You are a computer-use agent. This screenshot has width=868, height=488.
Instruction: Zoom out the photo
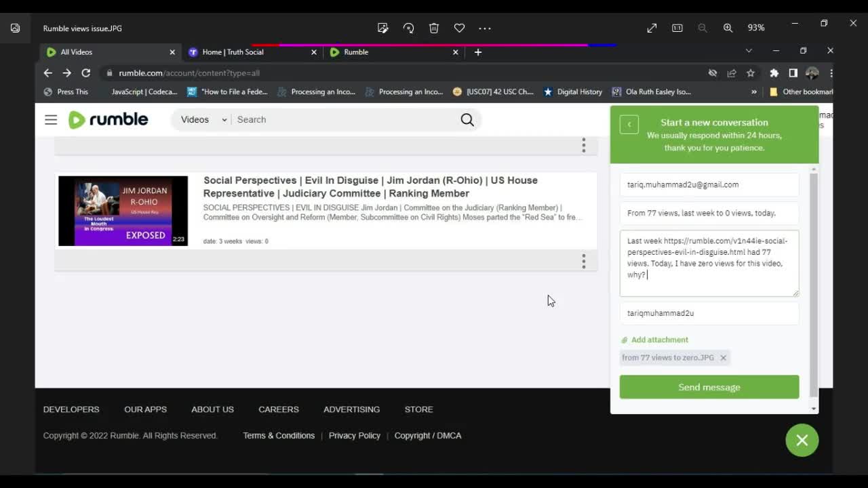703,28
